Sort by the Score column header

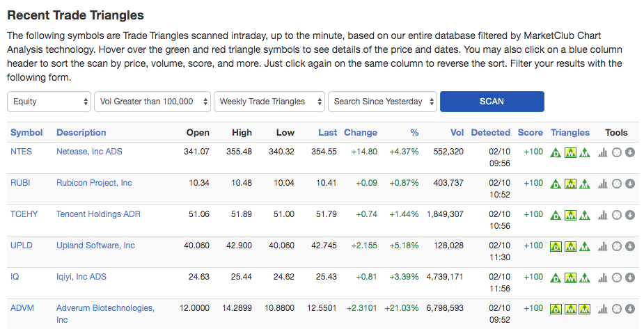(x=531, y=132)
